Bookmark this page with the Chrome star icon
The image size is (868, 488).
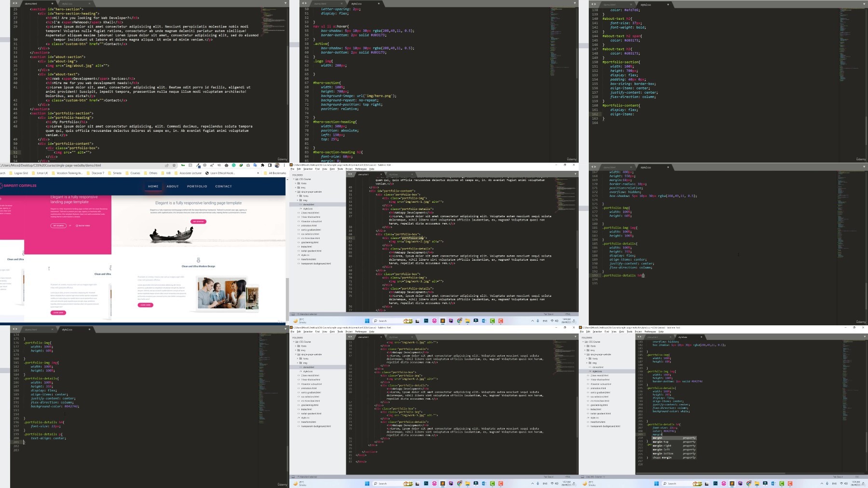(174, 166)
